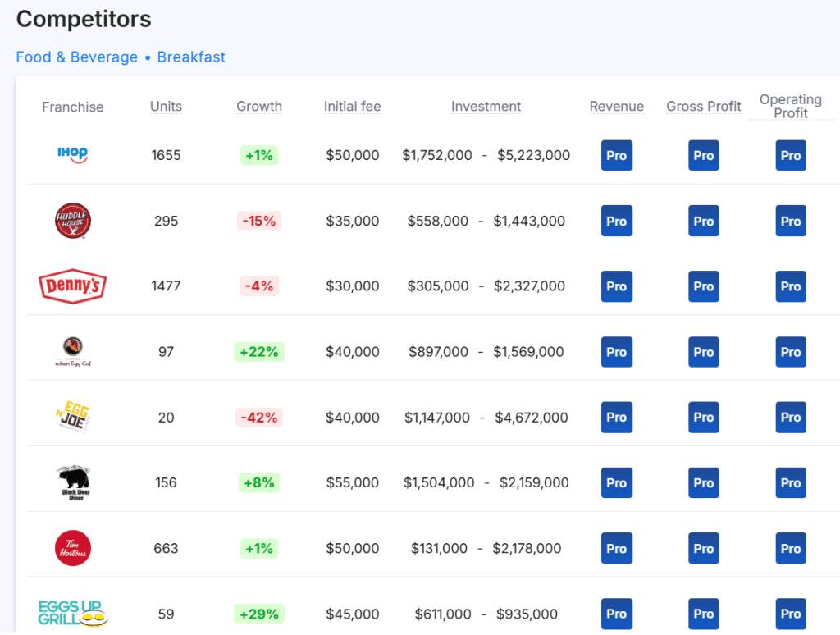Unlock Denny's Revenue Pro button
This screenshot has height=635, width=840.
tap(617, 286)
